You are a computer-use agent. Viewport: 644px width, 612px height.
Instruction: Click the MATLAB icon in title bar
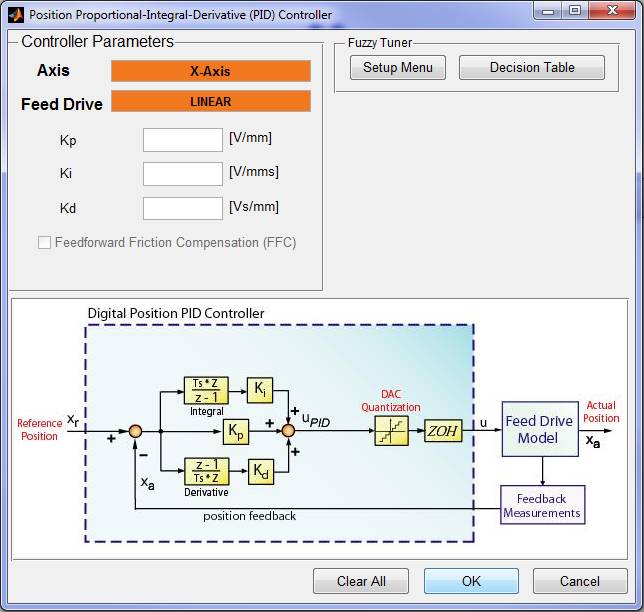pos(16,15)
